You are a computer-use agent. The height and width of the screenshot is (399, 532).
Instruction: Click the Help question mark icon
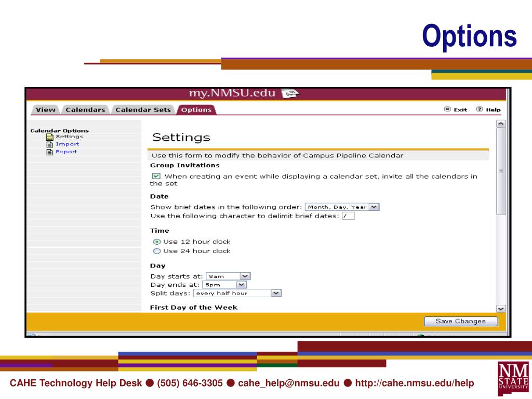pyautogui.click(x=480, y=109)
